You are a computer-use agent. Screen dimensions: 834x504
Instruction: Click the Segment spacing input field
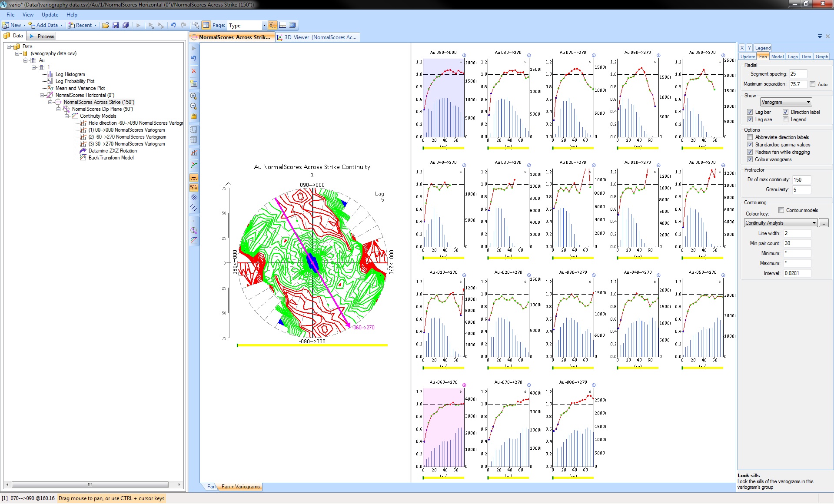pos(798,74)
